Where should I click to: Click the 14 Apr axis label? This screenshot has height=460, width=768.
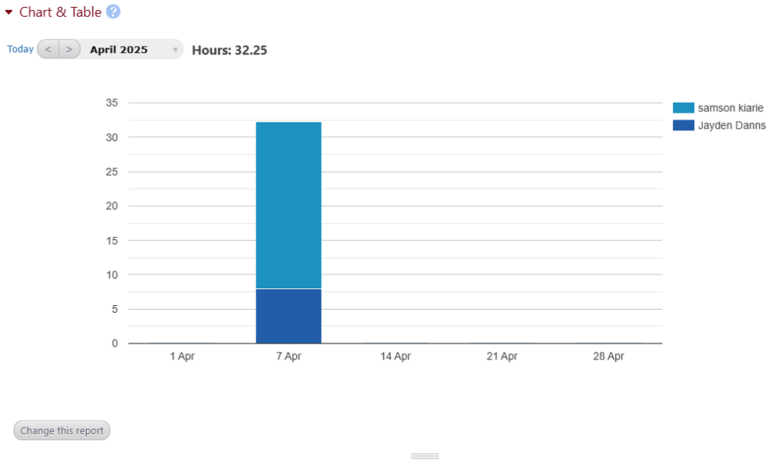coord(395,356)
